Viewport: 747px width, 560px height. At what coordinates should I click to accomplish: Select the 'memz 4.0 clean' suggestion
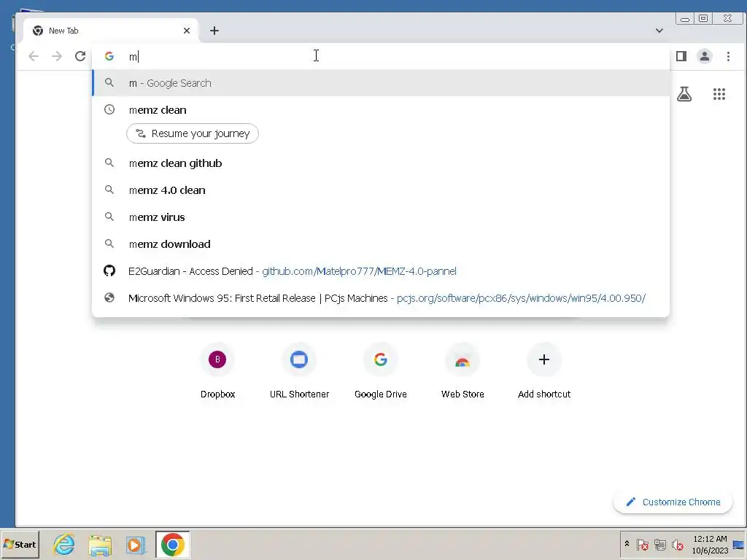(381, 190)
